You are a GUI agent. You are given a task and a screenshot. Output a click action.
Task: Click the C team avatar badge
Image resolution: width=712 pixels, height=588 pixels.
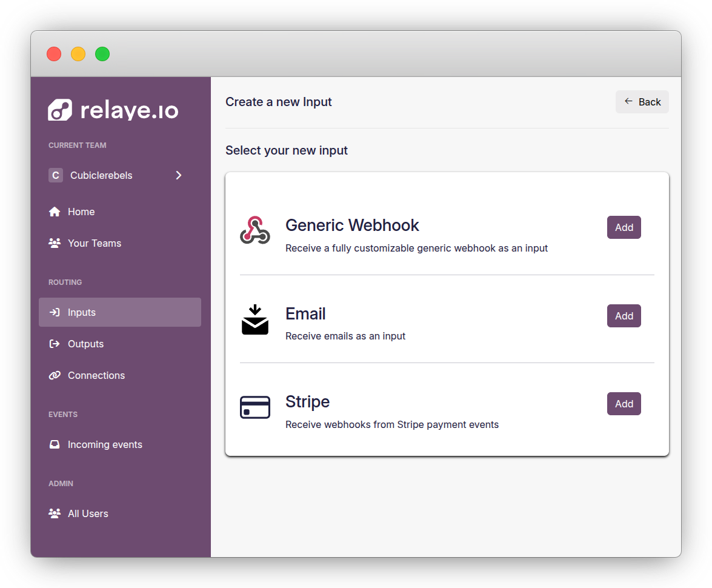point(56,175)
